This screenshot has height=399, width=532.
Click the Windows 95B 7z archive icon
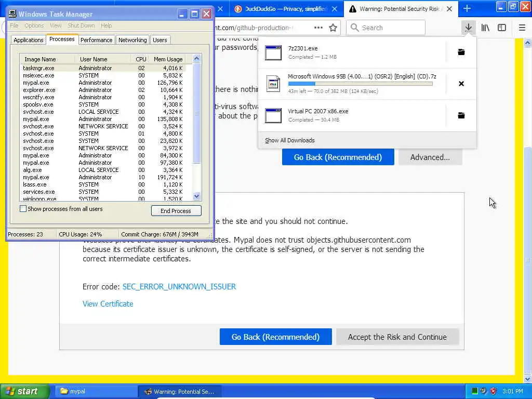tap(273, 84)
